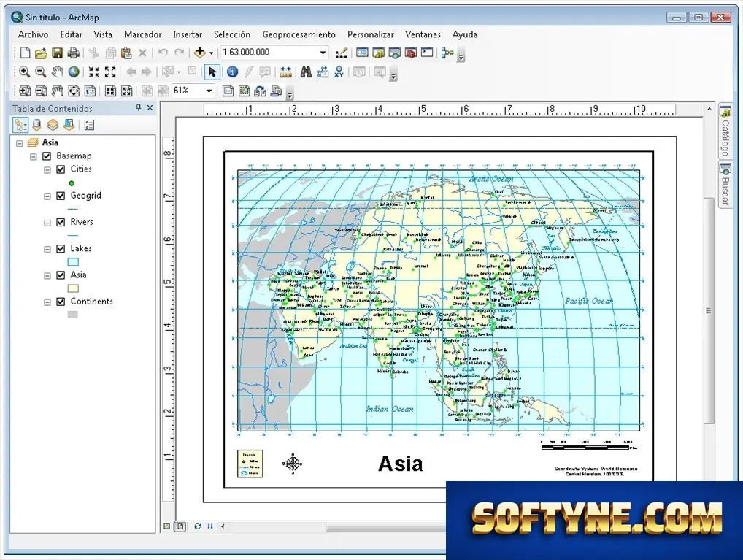Click the Go To XY icon
The width and height of the screenshot is (743, 560).
pos(339,72)
